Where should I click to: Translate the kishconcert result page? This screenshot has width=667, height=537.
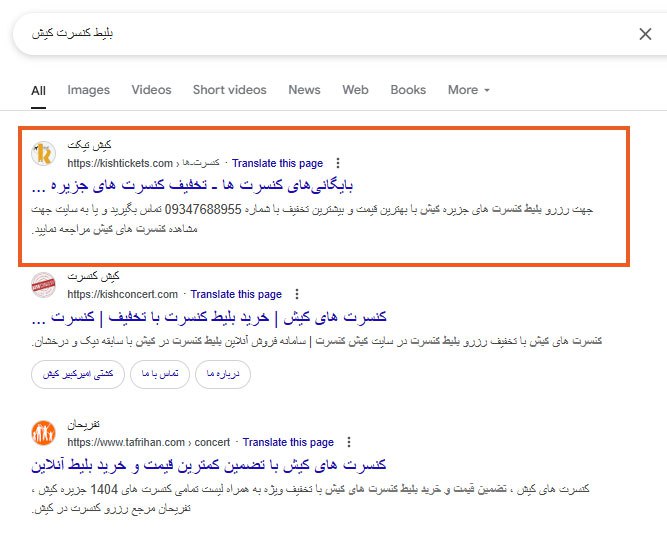click(x=236, y=294)
